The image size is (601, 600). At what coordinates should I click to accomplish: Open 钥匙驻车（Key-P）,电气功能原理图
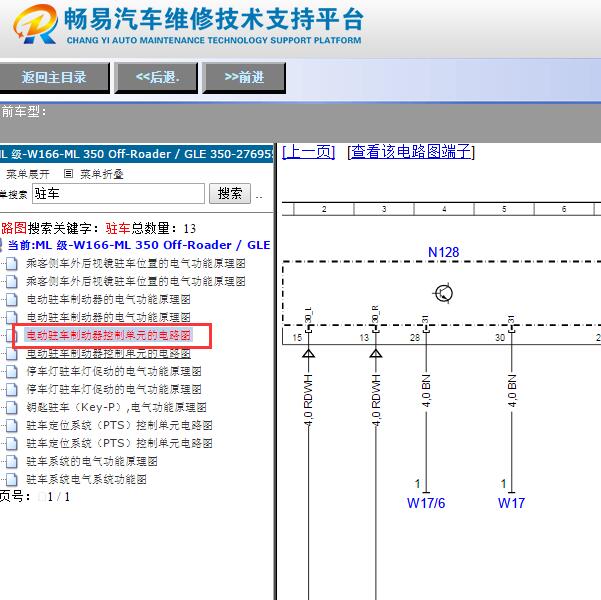117,407
